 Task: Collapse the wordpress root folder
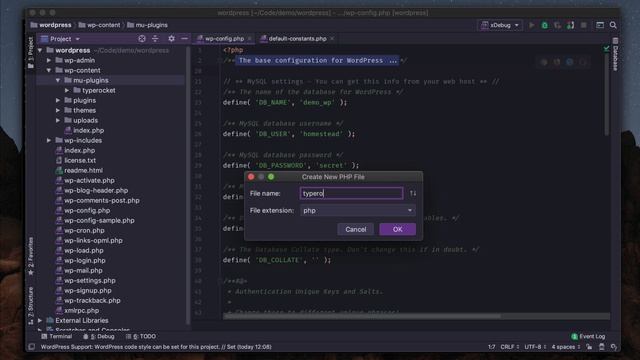pos(40,51)
